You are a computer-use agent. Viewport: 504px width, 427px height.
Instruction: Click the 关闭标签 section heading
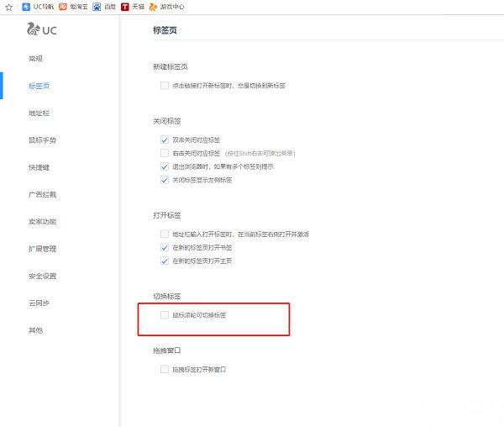[167, 121]
